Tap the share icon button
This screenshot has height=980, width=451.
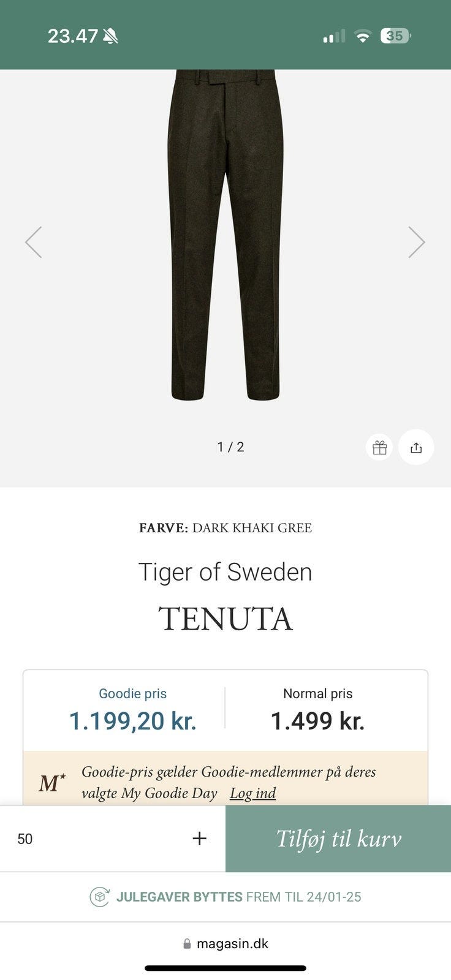(x=416, y=448)
